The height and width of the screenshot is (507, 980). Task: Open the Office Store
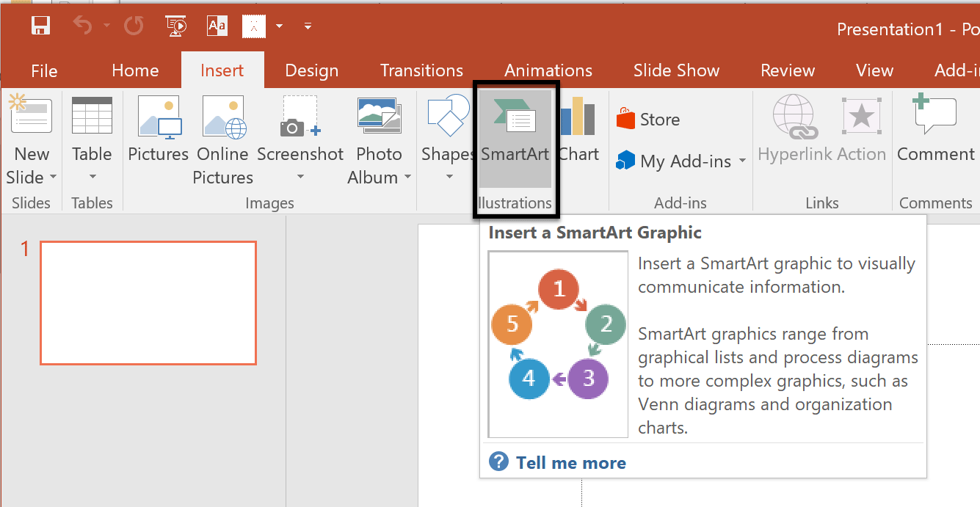(x=648, y=120)
